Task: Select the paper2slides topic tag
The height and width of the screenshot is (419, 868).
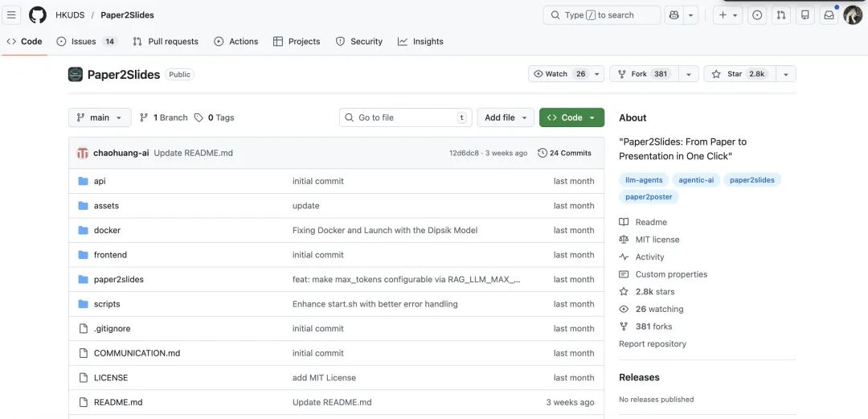Action: (752, 179)
